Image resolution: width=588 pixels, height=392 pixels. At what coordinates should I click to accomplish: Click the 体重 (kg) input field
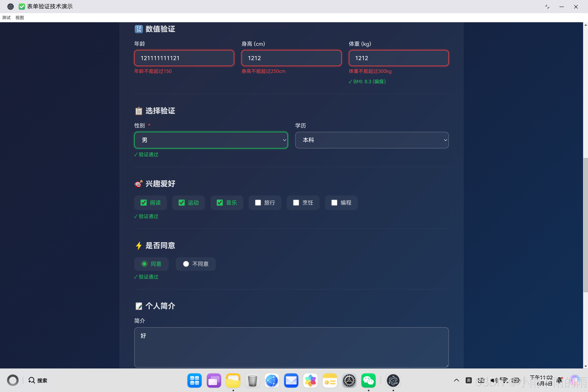tap(398, 58)
